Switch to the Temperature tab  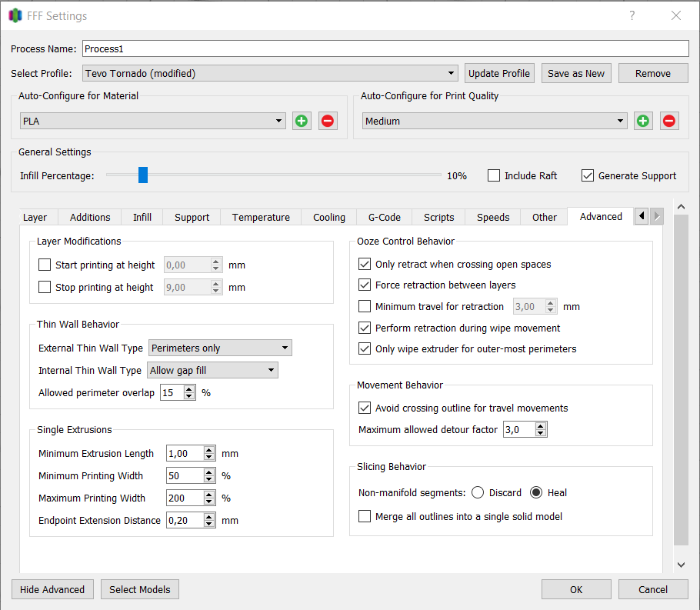tap(261, 218)
